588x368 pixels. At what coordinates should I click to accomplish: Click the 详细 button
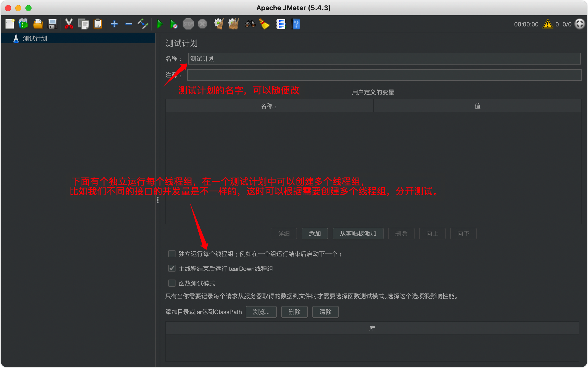tap(284, 233)
